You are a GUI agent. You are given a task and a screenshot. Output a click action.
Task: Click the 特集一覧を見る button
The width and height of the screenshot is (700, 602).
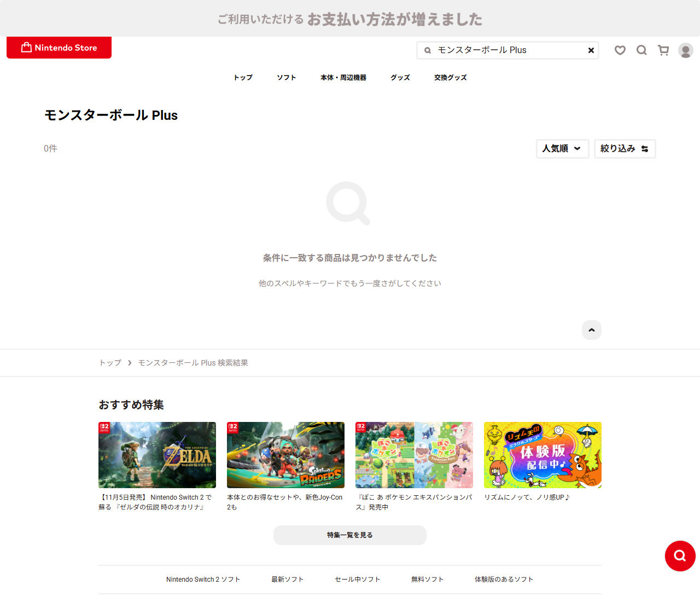(350, 535)
